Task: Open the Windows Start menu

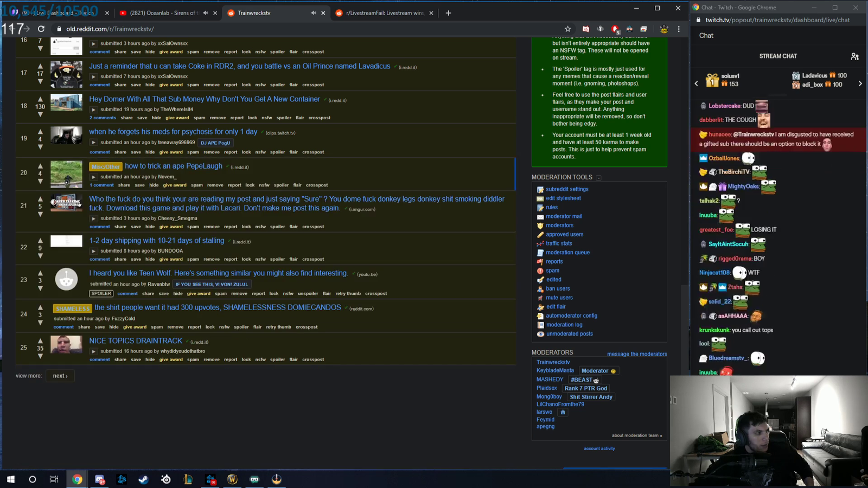Action: (10, 479)
